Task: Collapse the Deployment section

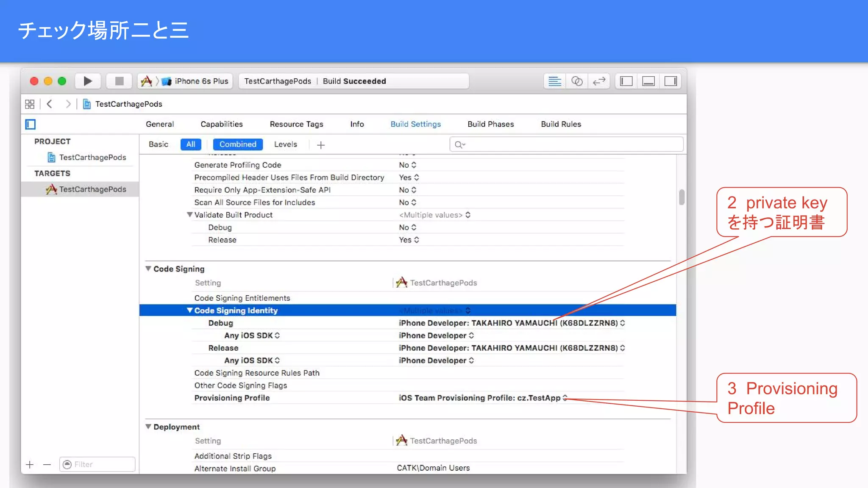Action: click(x=148, y=427)
